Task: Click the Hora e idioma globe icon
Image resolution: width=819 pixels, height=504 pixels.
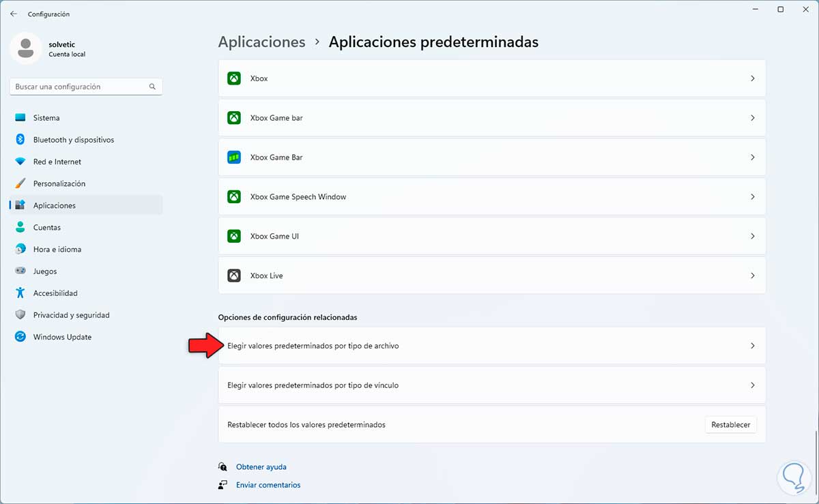Action: 20,249
